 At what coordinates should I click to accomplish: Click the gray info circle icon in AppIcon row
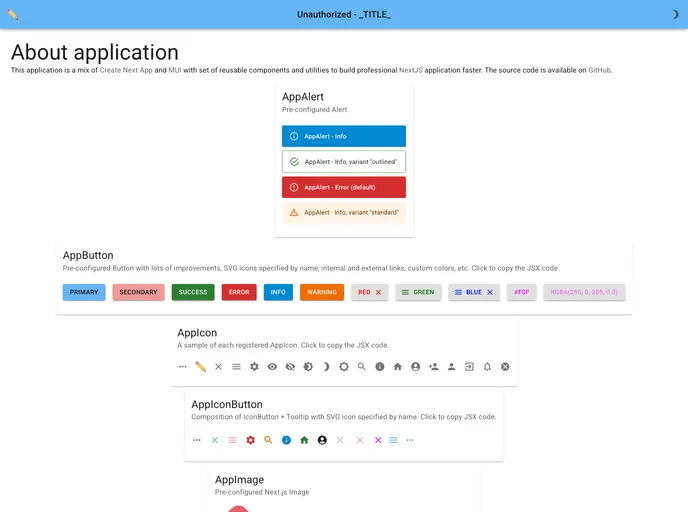point(380,366)
